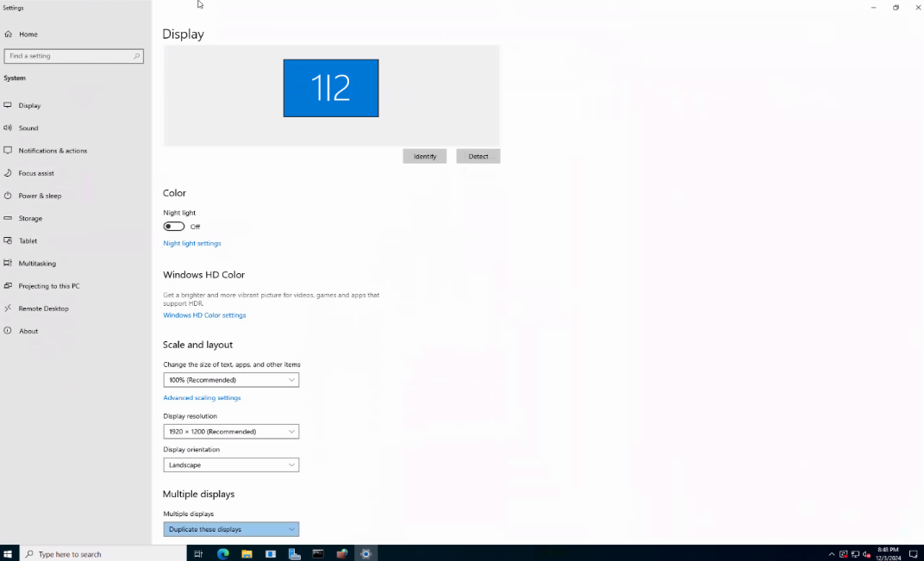Click the Display monitor icon in sidebar
Screen dimensions: 924x561
[8, 105]
